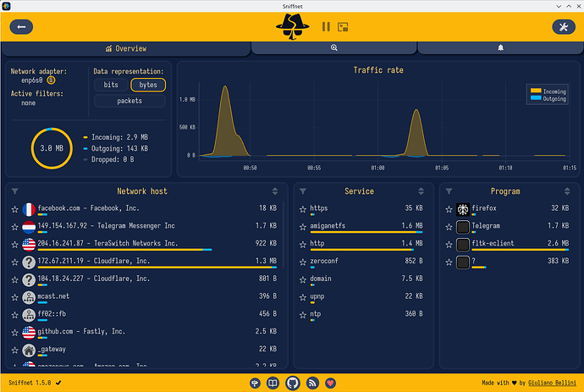This screenshot has width=584, height=392.
Task: Open the Notifications bell tab
Action: [x=500, y=48]
